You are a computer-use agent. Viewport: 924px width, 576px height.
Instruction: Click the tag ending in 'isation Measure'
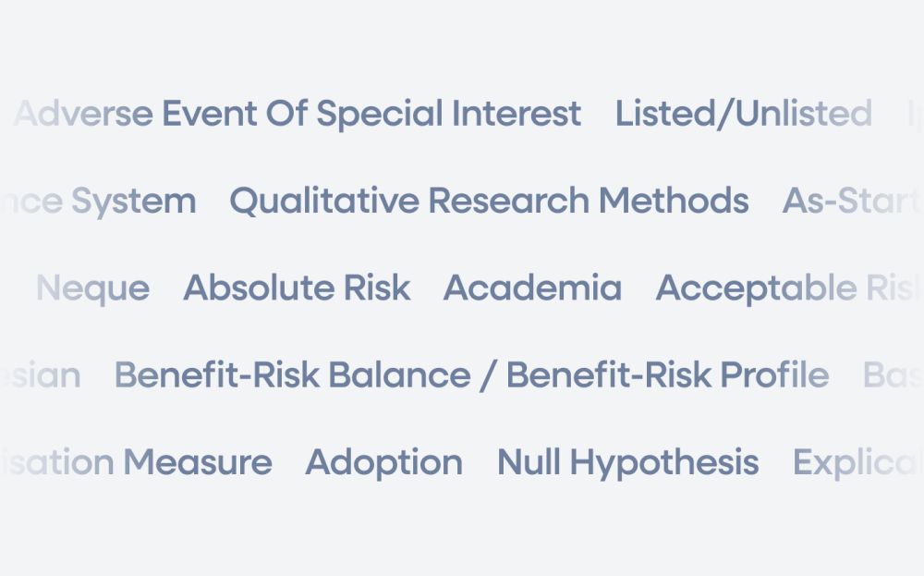[x=139, y=462]
